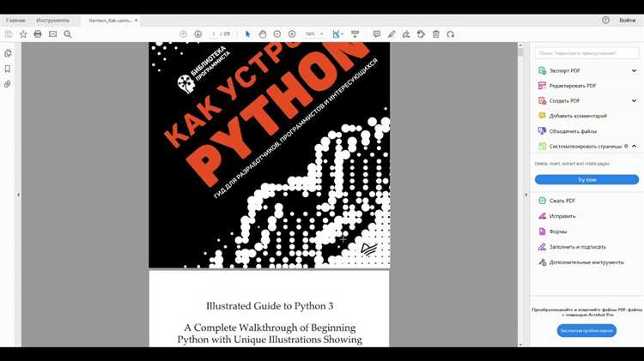Print the document with printer icon

(x=38, y=34)
